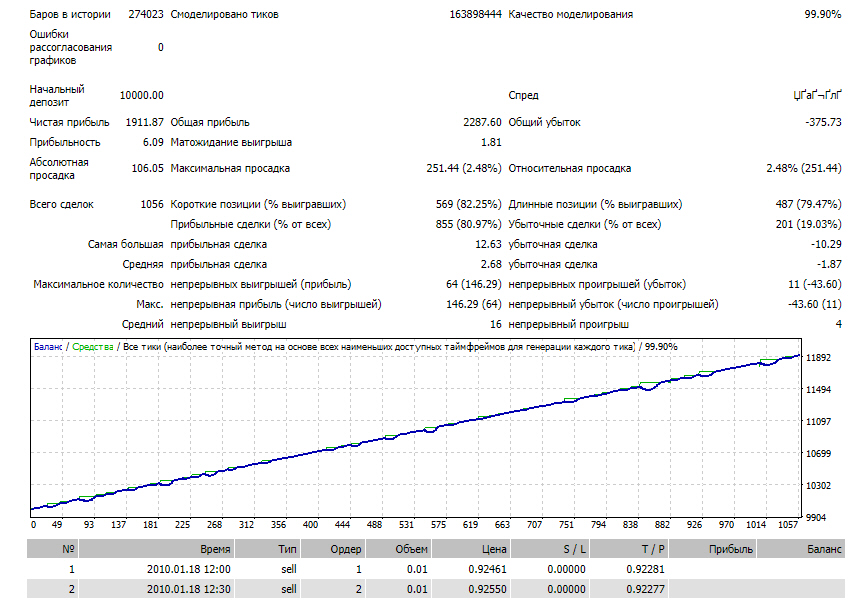This screenshot has height=603, width=854.
Task: Click the 'Относительная просадка' value 2.48% (251.44)
Action: [x=803, y=169]
